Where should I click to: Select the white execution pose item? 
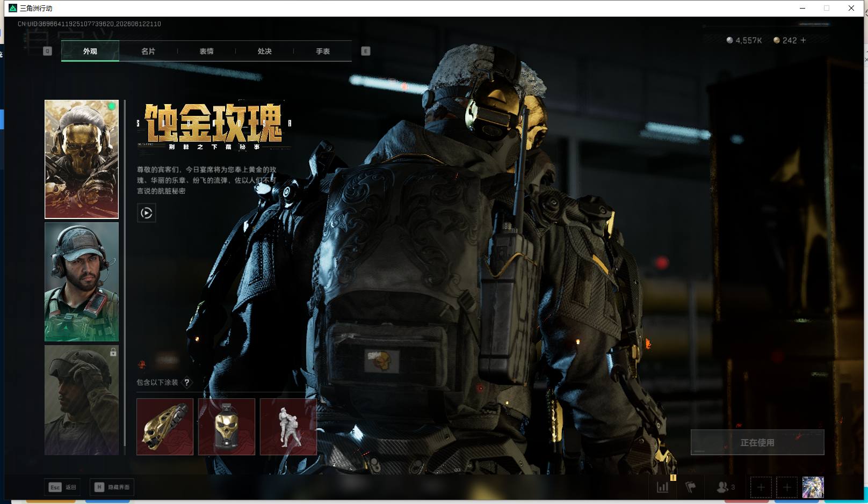(x=288, y=427)
